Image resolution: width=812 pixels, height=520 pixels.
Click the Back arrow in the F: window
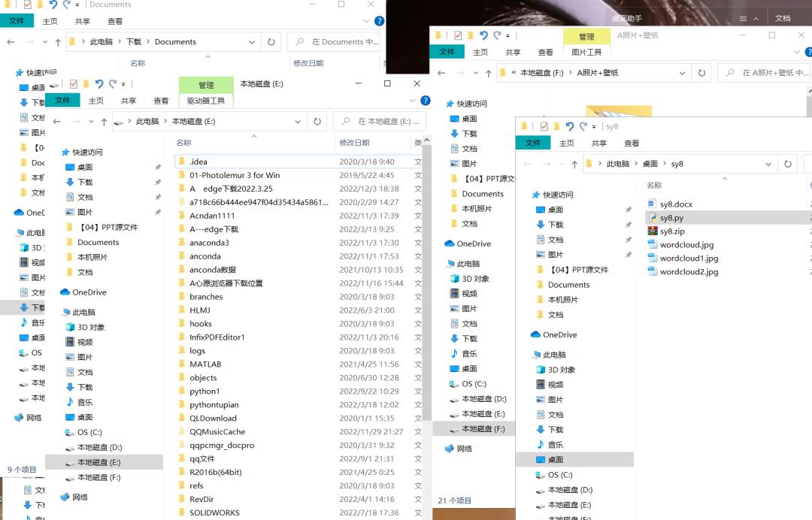(x=442, y=73)
